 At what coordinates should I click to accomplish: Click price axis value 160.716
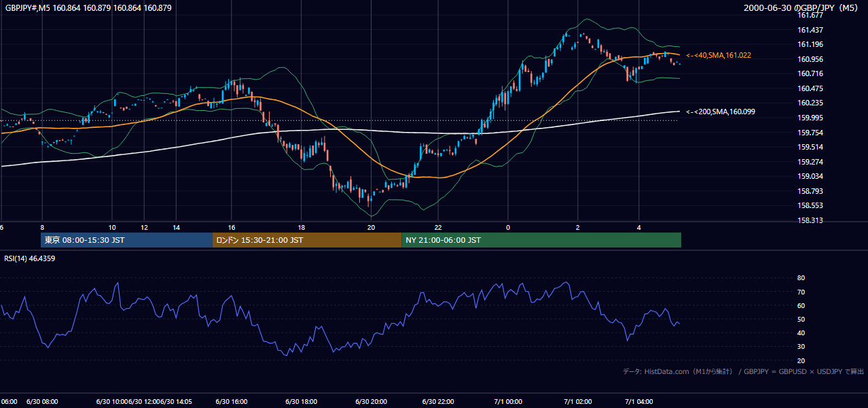pyautogui.click(x=810, y=73)
